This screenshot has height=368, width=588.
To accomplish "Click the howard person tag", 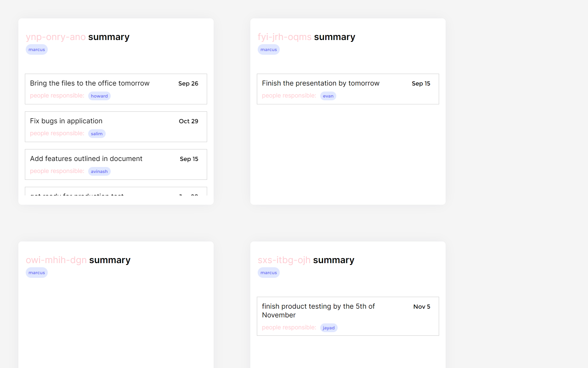I will click(x=99, y=96).
